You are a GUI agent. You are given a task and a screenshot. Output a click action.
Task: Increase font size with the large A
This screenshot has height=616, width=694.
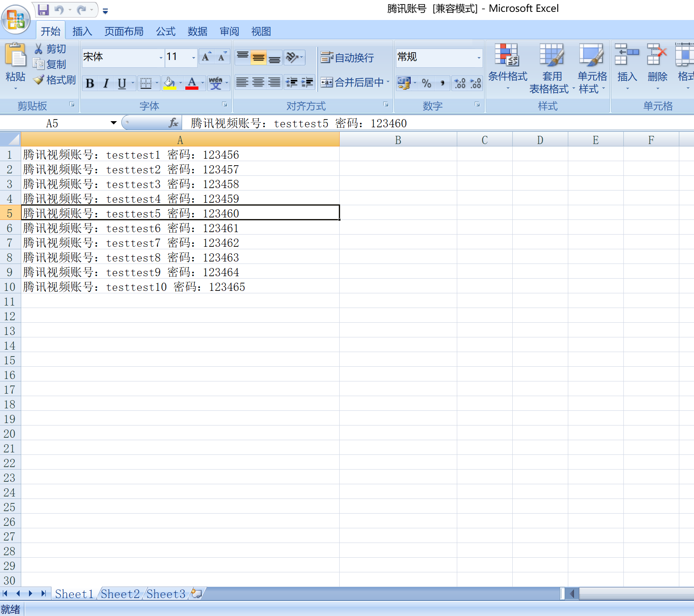click(206, 57)
